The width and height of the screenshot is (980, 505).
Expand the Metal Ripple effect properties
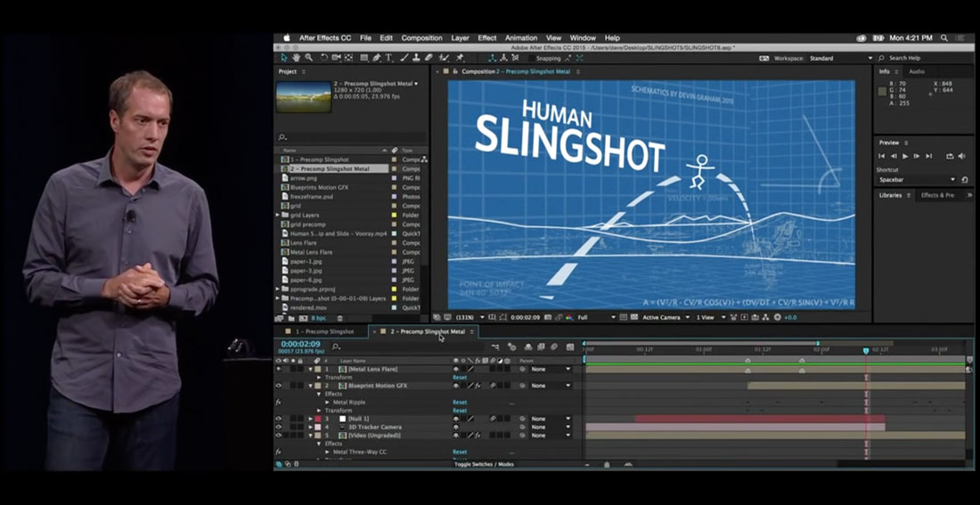click(327, 403)
